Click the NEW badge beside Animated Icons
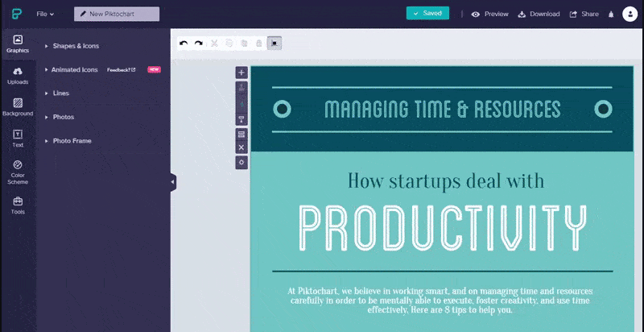 coord(154,70)
